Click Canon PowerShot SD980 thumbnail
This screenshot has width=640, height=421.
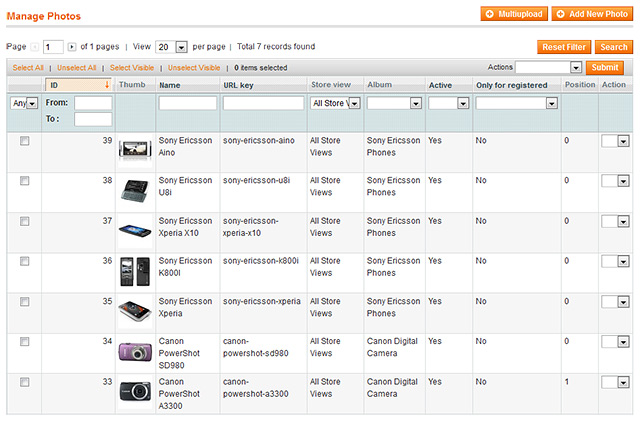click(x=135, y=352)
